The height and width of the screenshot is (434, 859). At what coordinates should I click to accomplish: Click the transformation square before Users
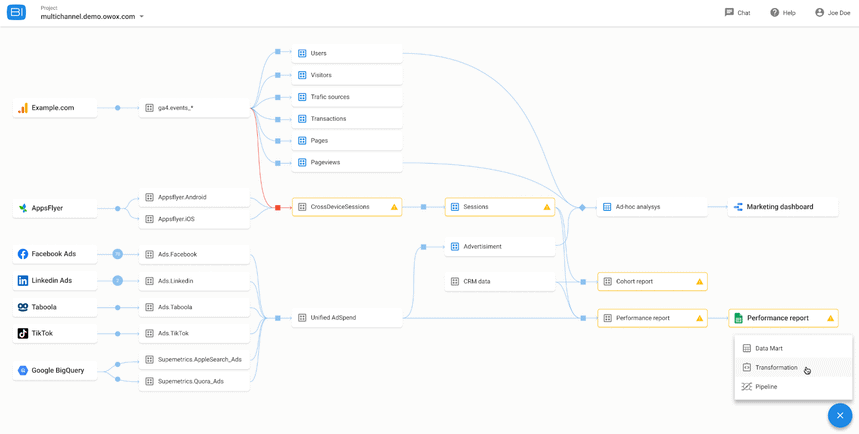click(278, 52)
